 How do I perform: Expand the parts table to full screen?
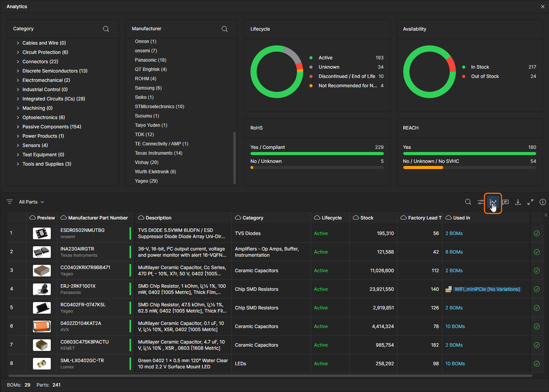pos(530,202)
